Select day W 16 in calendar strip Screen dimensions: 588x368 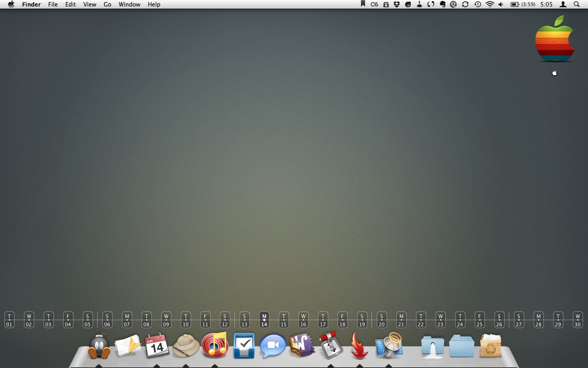[x=303, y=320]
